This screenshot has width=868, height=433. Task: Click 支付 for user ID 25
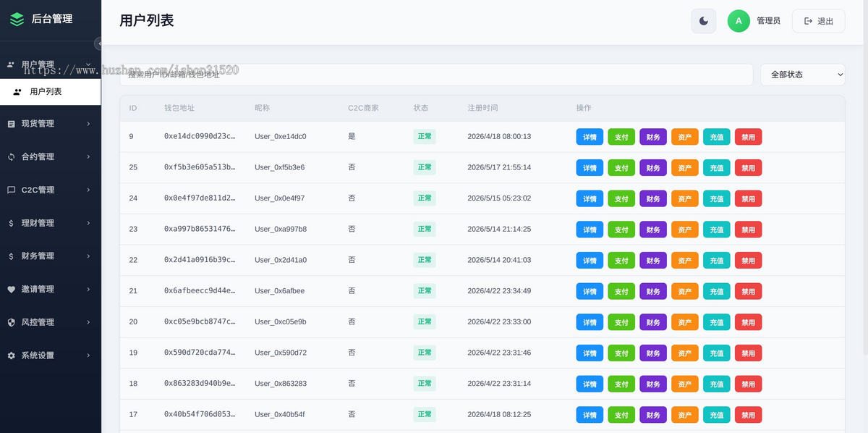[621, 168]
